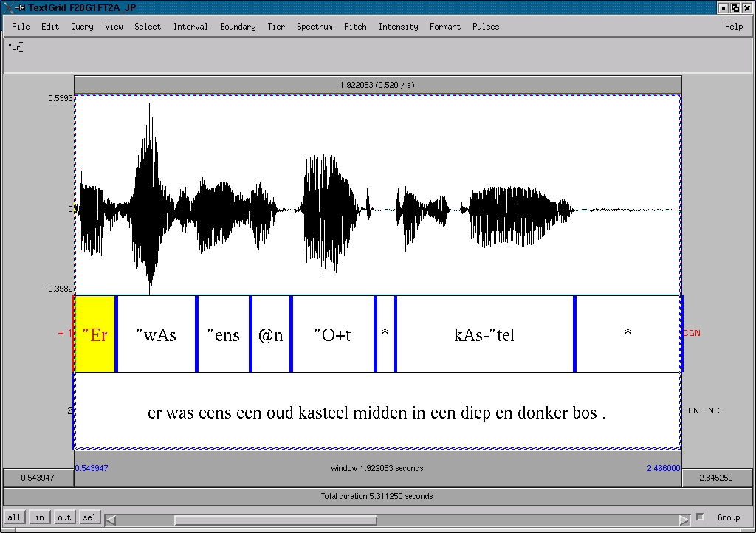Screen dimensions: 756x533
Task: Click the sentence tier text interval
Action: (x=377, y=411)
